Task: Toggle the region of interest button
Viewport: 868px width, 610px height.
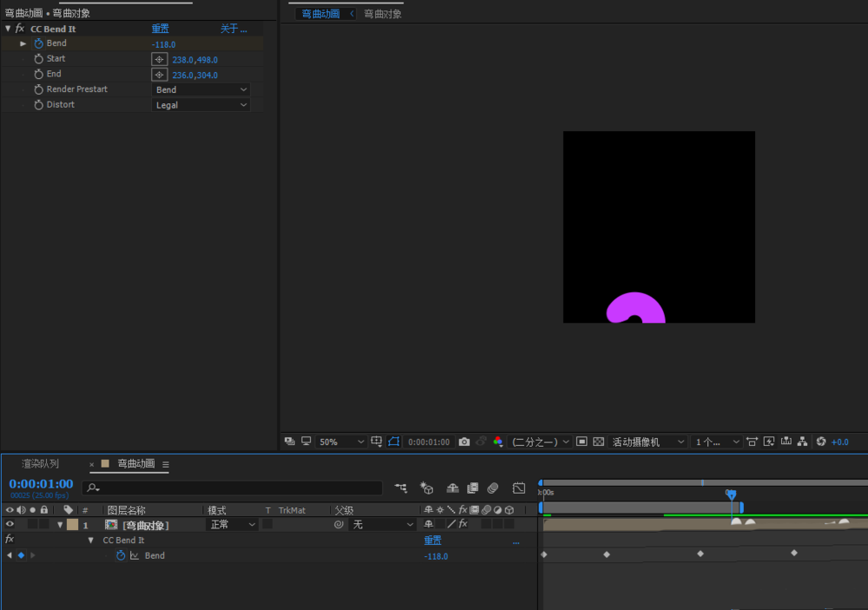Action: point(582,441)
